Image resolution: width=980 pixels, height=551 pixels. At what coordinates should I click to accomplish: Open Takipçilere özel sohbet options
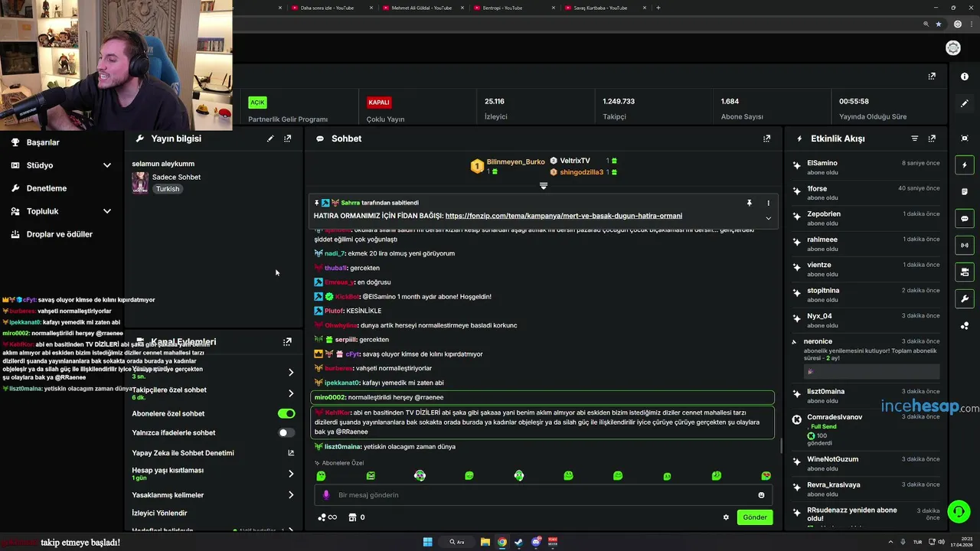coord(291,393)
